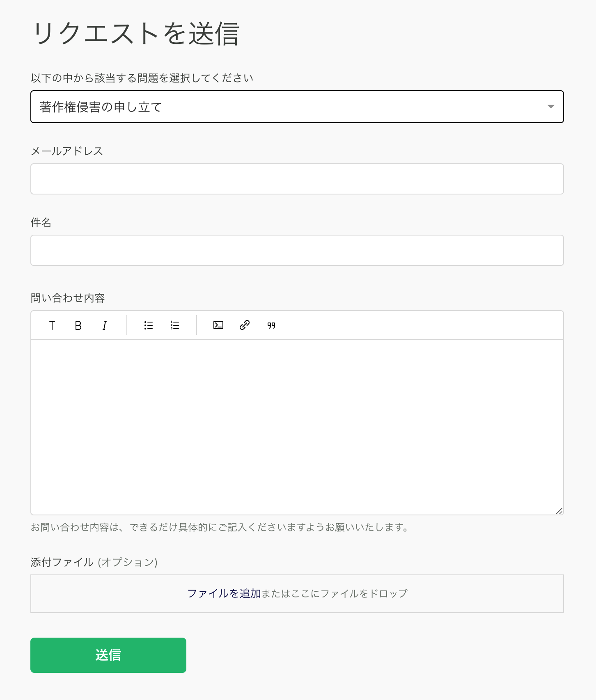This screenshot has height=700, width=596.
Task: Click the dropdown arrow of the issue selector
Action: (x=551, y=107)
